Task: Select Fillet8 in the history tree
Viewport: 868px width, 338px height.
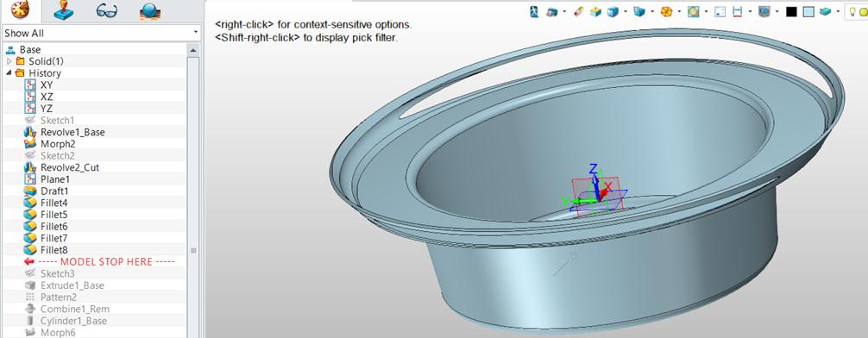Action: pos(54,250)
